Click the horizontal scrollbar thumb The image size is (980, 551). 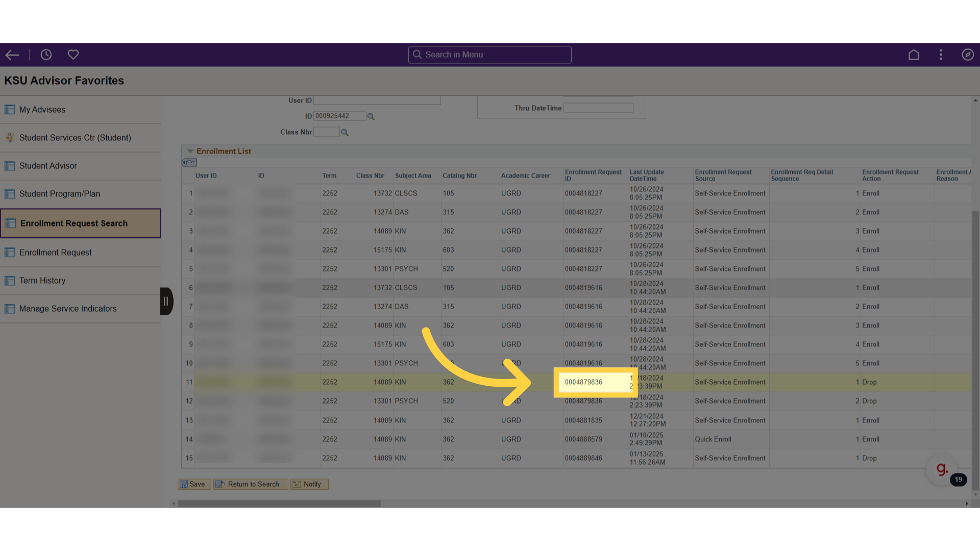click(279, 504)
